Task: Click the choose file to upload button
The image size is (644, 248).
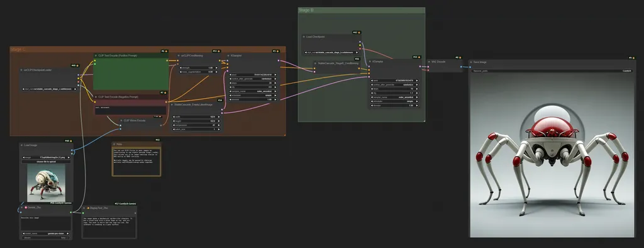Action: click(46, 162)
